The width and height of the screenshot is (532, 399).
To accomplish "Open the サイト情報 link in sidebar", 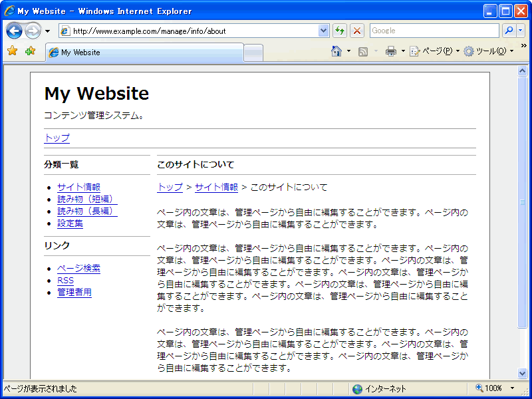I will (78, 187).
